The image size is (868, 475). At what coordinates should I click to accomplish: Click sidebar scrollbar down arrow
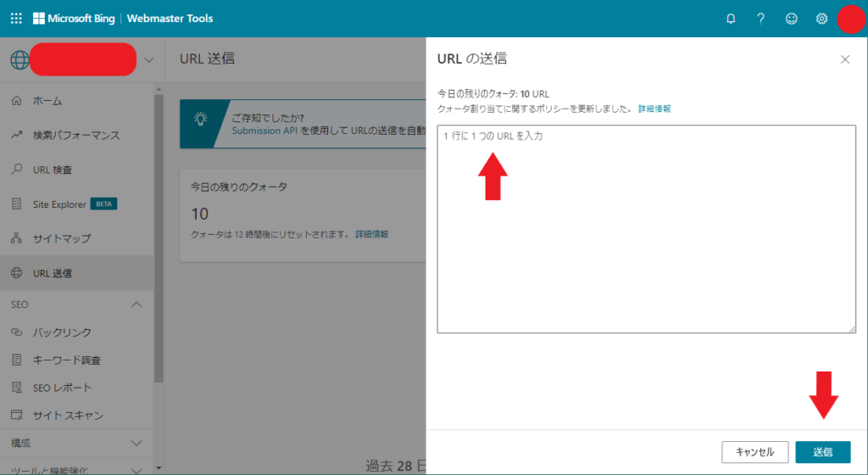159,468
